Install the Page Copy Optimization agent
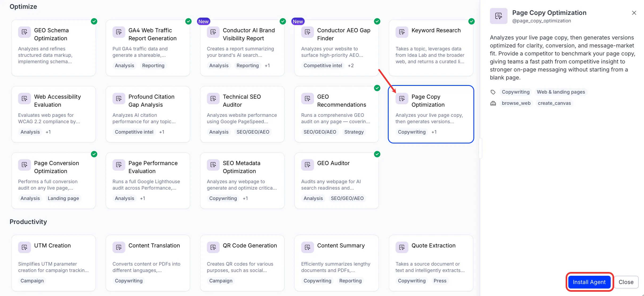Viewport: 644px width, 296px height. 589,282
